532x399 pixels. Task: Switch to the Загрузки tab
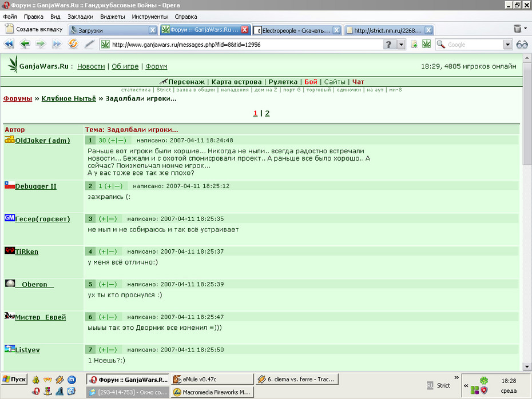point(109,30)
